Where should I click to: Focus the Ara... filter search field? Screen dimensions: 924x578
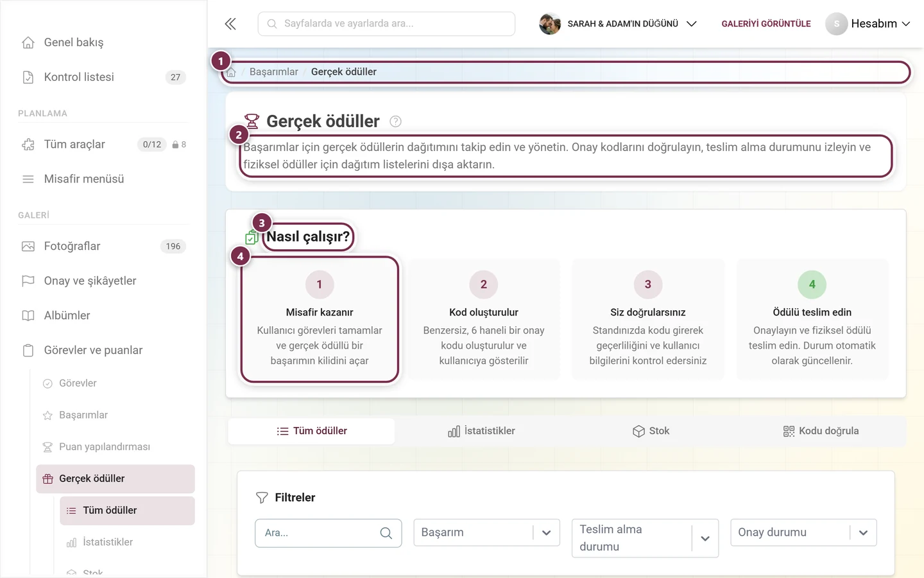pyautogui.click(x=328, y=533)
